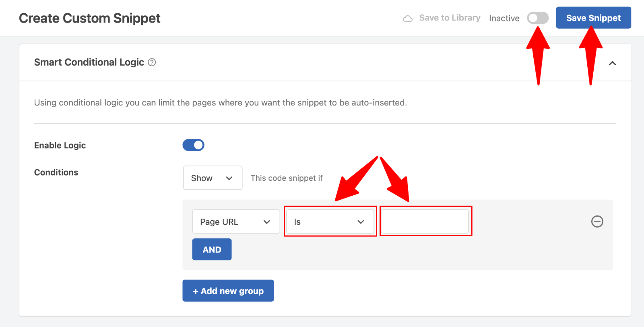Click the chevron arrow on the Show dropdown
644x327 pixels.
[x=230, y=178]
